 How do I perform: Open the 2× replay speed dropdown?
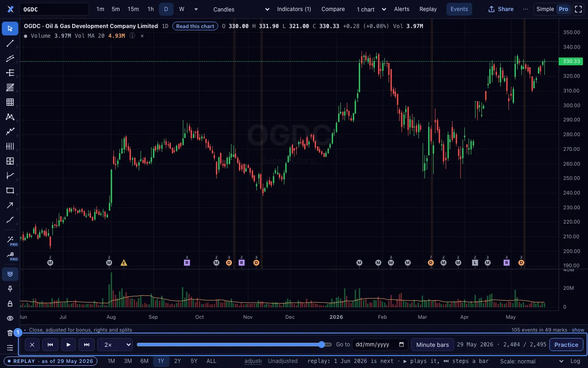pyautogui.click(x=115, y=345)
